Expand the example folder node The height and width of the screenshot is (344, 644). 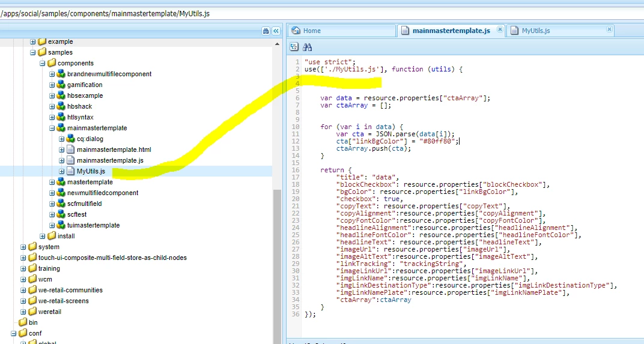tap(33, 42)
